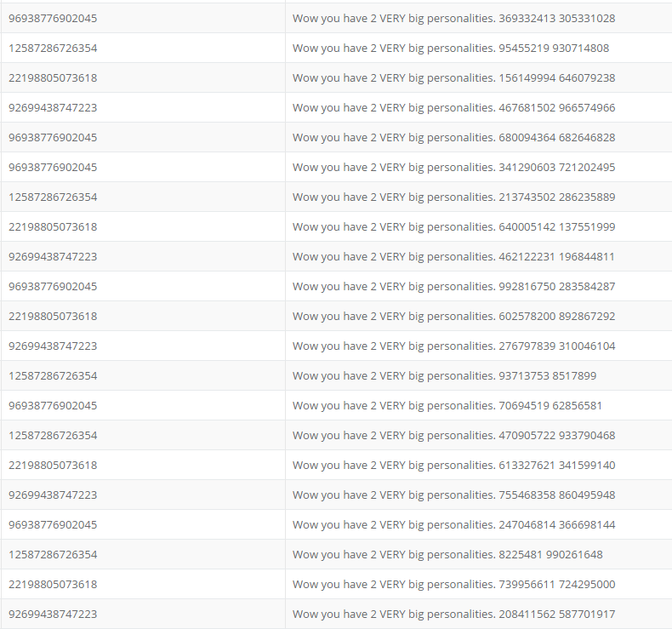Select message ending 156149994 646079238

pyautogui.click(x=454, y=78)
